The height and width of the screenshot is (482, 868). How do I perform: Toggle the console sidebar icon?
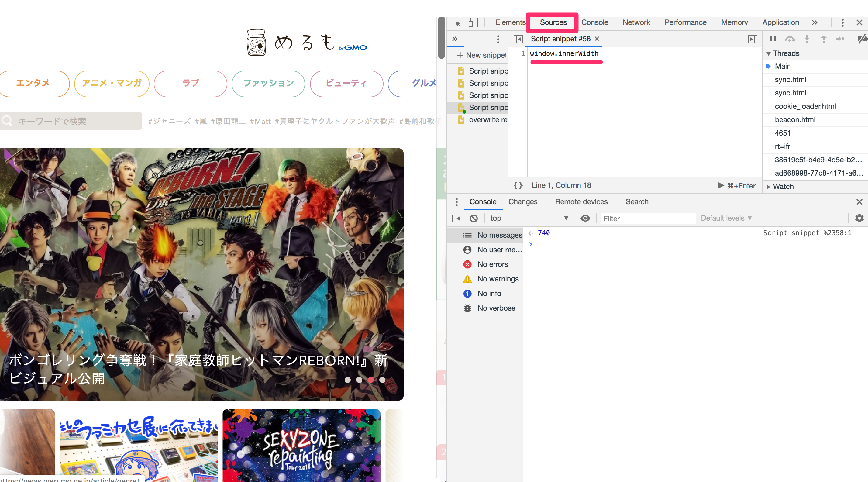[456, 218]
